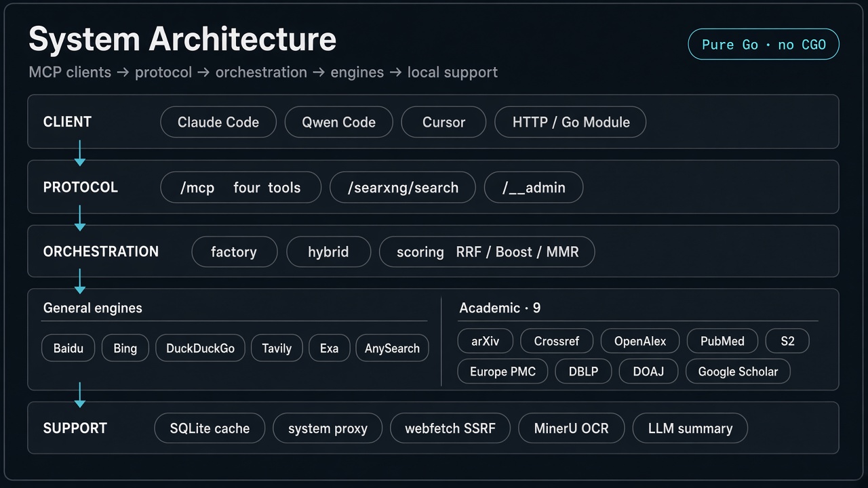Select the arXiv academic pill
Image resolution: width=868 pixels, height=488 pixels.
(486, 341)
